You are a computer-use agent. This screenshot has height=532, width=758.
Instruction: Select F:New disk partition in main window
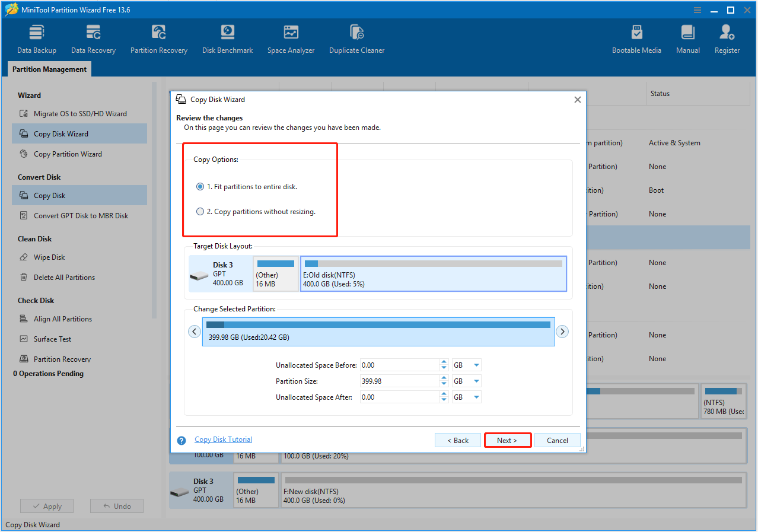click(x=514, y=490)
